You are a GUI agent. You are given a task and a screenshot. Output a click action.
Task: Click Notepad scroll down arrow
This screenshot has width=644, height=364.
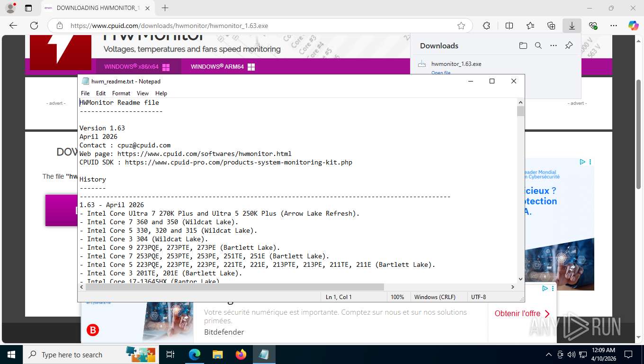coord(521,279)
